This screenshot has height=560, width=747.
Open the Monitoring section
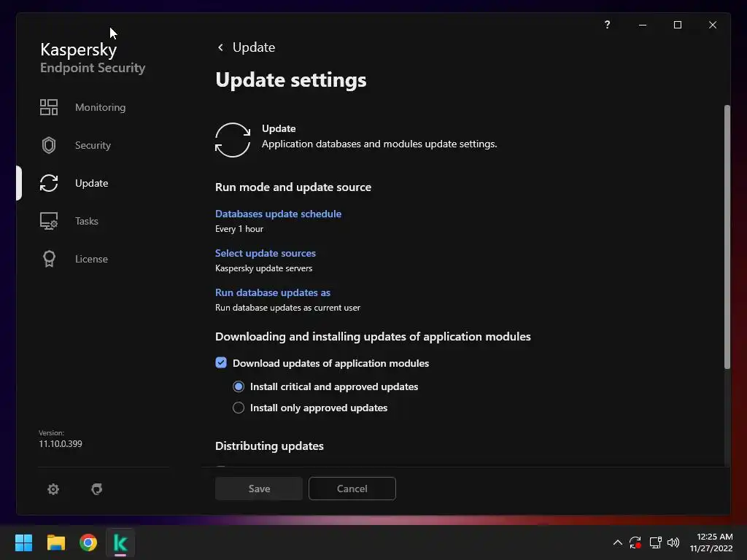pyautogui.click(x=100, y=107)
